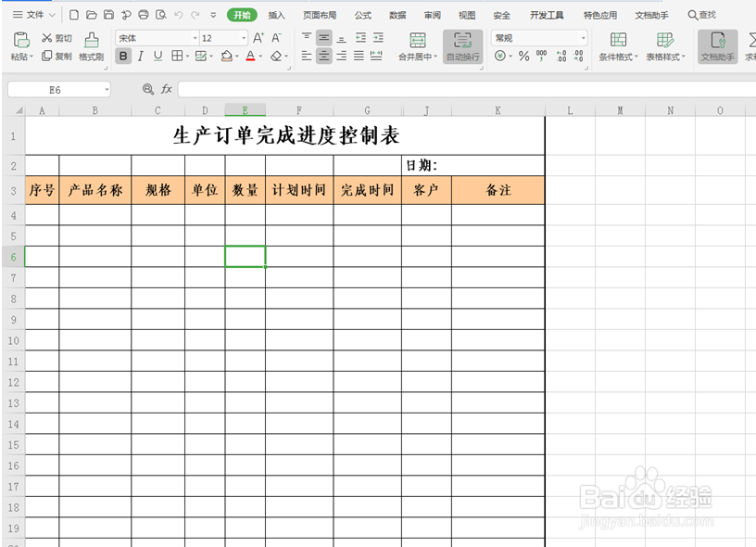Activate the 格式刷 format painter

coord(91,46)
